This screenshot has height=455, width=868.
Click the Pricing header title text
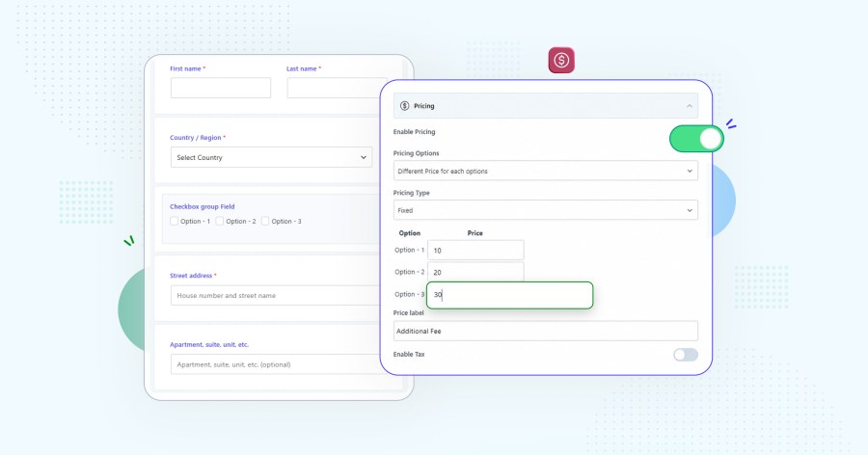pyautogui.click(x=424, y=106)
